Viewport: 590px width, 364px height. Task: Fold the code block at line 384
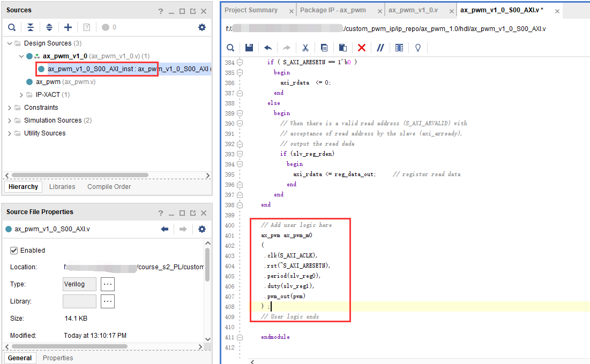pos(240,63)
